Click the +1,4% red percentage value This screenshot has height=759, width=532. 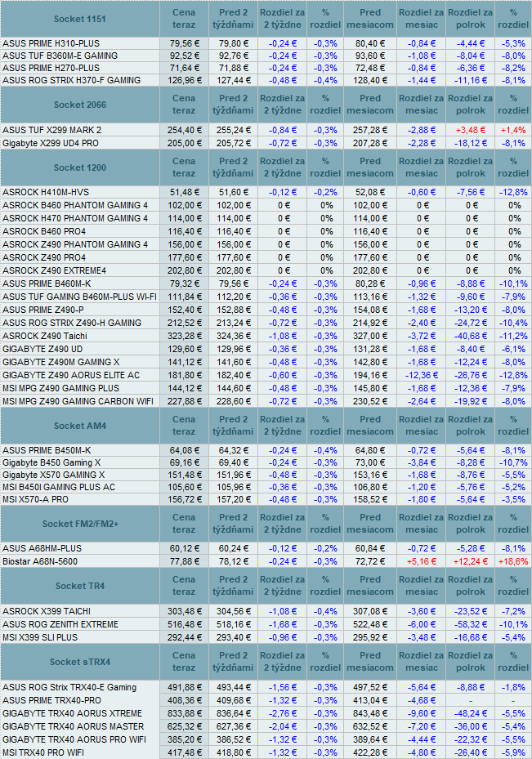[513, 130]
